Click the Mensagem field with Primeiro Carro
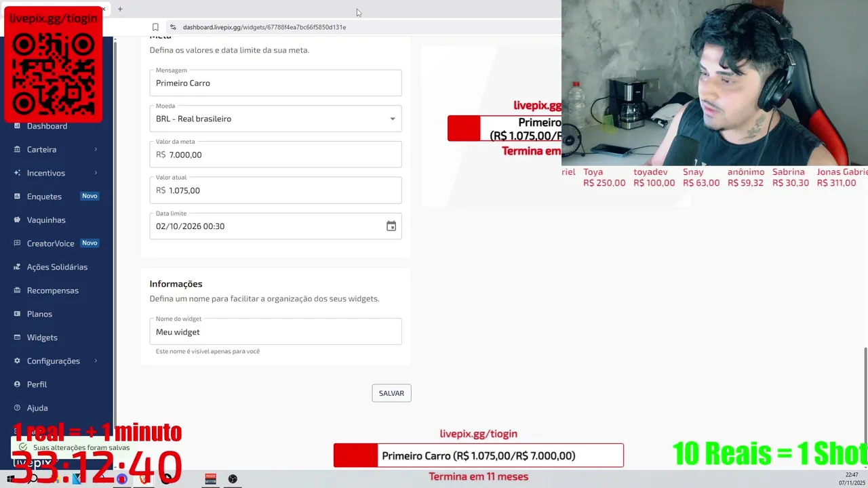 coord(275,83)
